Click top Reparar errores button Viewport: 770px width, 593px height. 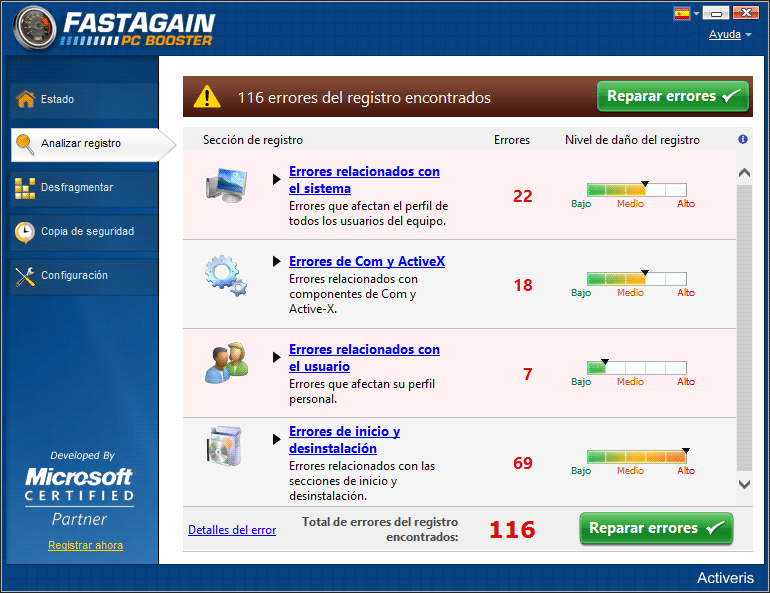[673, 96]
